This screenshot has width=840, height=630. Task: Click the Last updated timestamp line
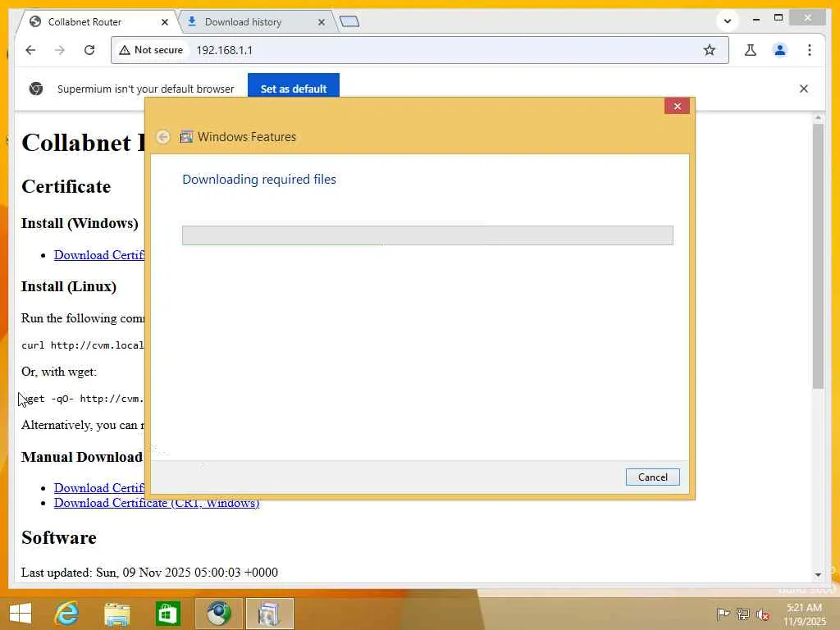(149, 572)
